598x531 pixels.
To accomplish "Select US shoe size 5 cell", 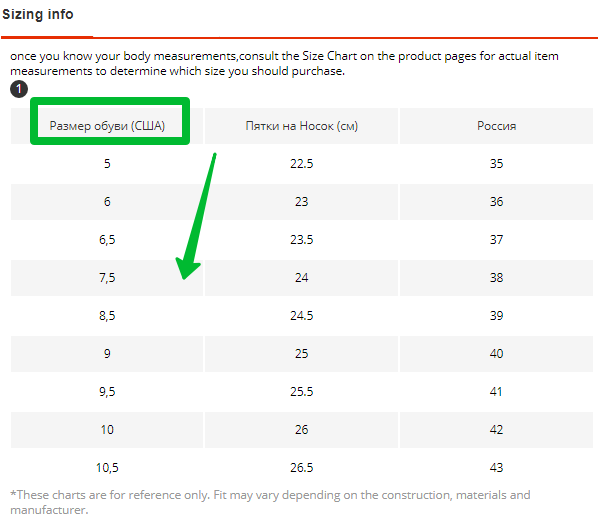I will [107, 164].
